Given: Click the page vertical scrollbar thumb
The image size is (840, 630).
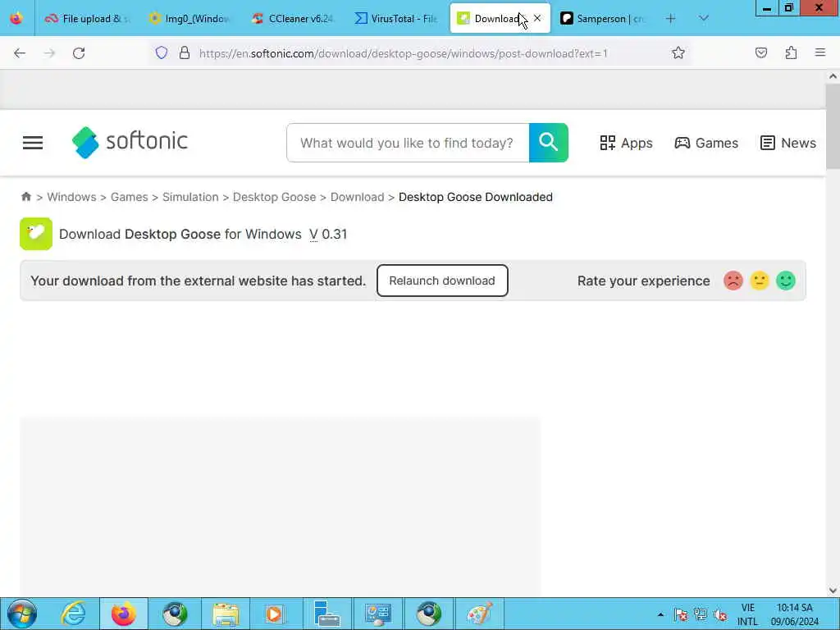Looking at the screenshot, I should [x=833, y=126].
